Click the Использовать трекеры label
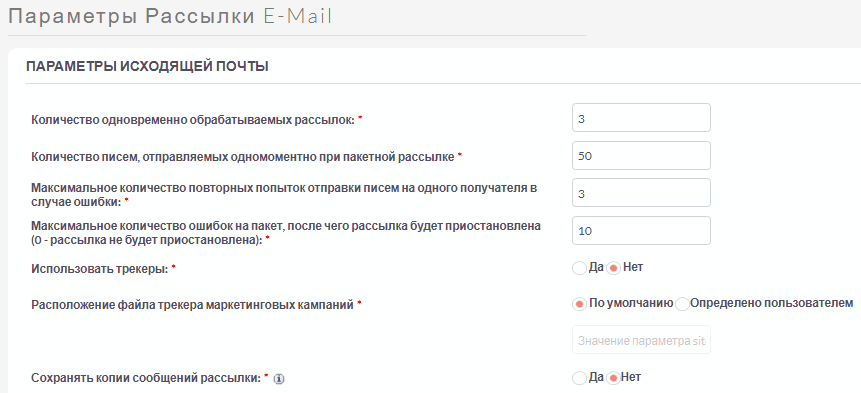 click(x=99, y=269)
